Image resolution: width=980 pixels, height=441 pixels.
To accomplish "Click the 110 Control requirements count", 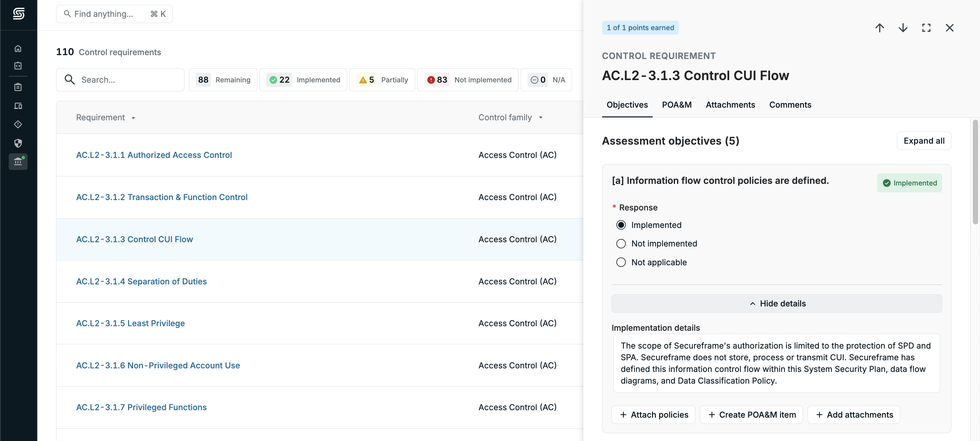I will [x=109, y=52].
